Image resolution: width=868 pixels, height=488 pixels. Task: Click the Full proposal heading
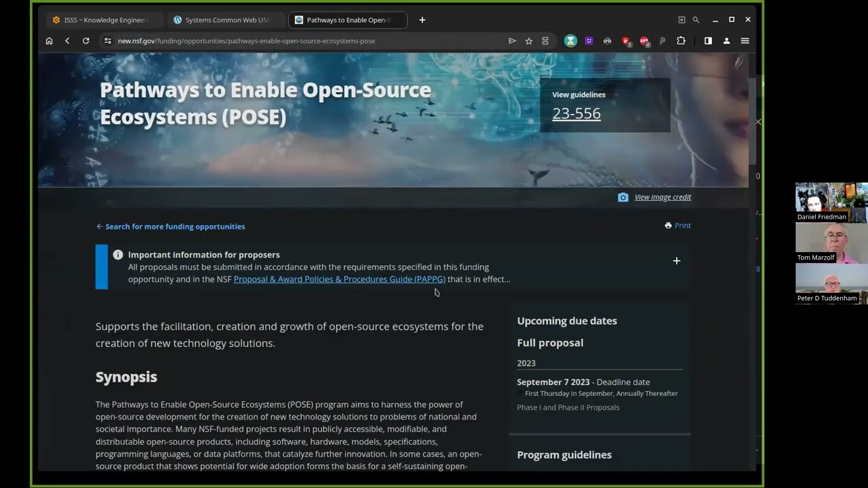click(550, 343)
